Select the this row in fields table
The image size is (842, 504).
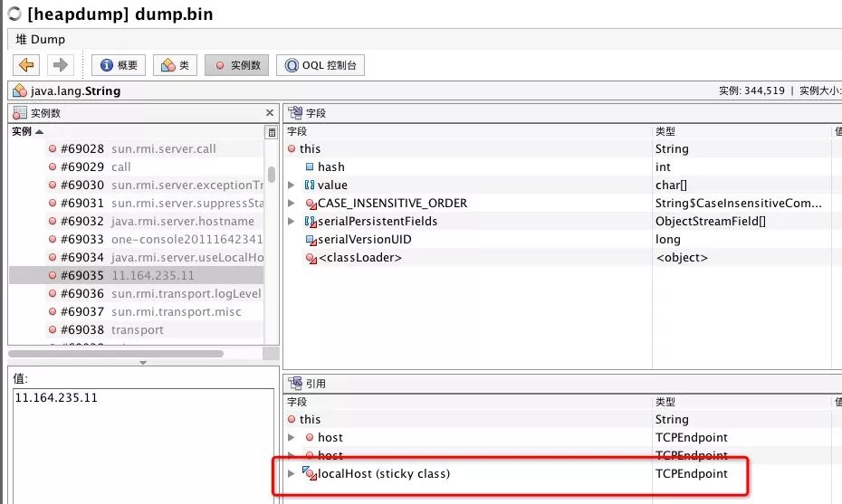pyautogui.click(x=562, y=148)
